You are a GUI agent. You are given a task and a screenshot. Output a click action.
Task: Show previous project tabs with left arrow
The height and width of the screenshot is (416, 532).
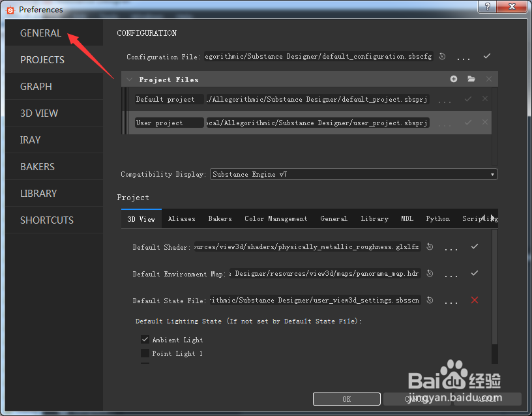tap(483, 218)
